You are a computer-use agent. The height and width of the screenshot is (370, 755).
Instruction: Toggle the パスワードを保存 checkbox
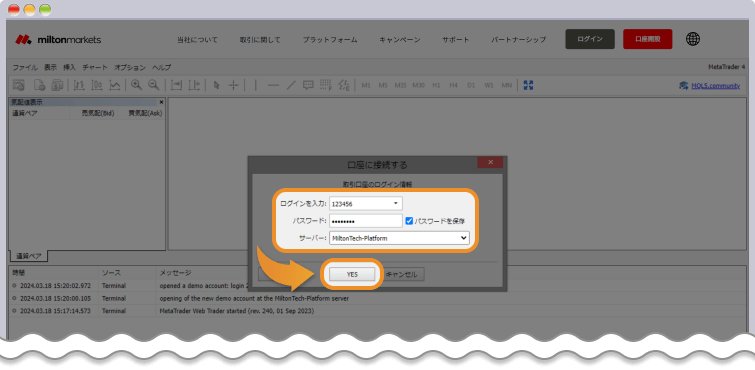[x=409, y=221]
